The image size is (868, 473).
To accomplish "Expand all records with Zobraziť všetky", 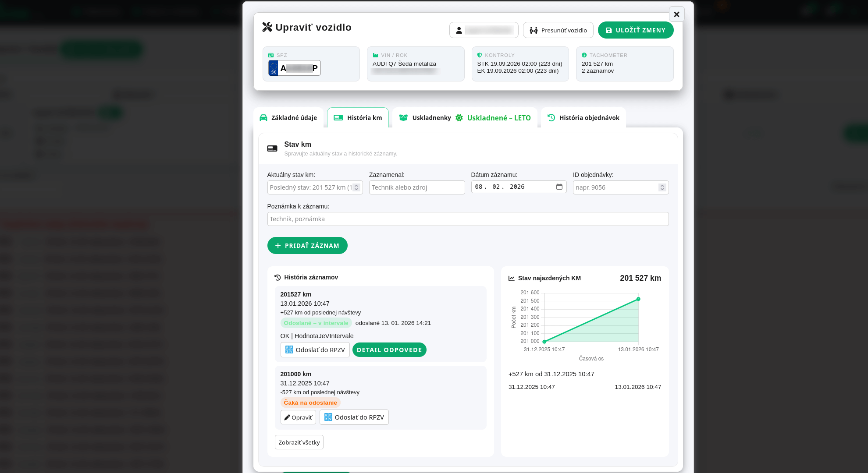I will tap(299, 442).
